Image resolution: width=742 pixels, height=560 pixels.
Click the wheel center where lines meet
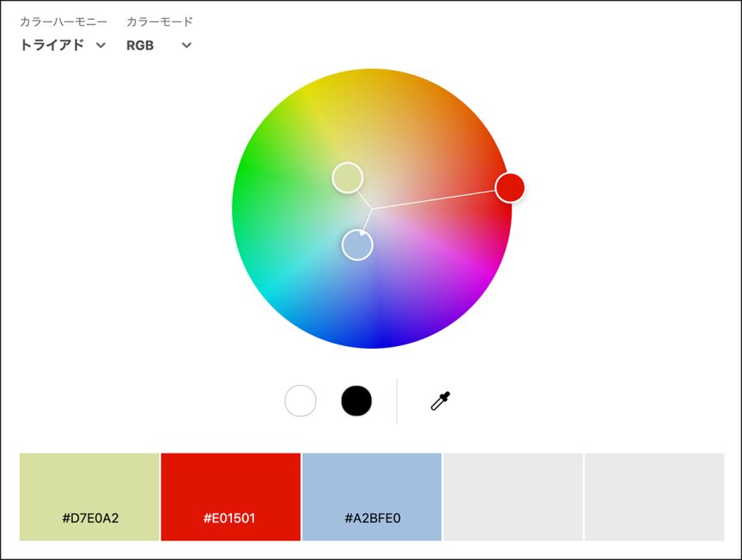[x=371, y=208]
